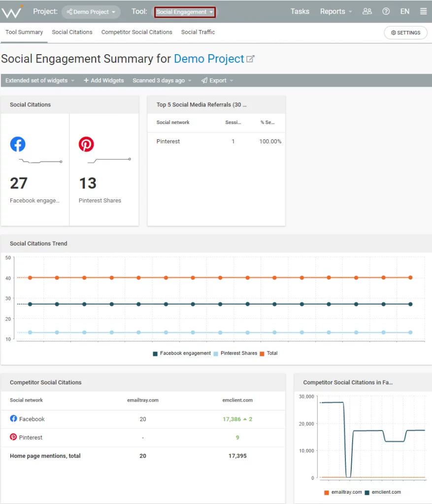Viewport: 432px width, 504px height.
Task: Click the Social Citations Trend widget title
Action: [x=38, y=244]
